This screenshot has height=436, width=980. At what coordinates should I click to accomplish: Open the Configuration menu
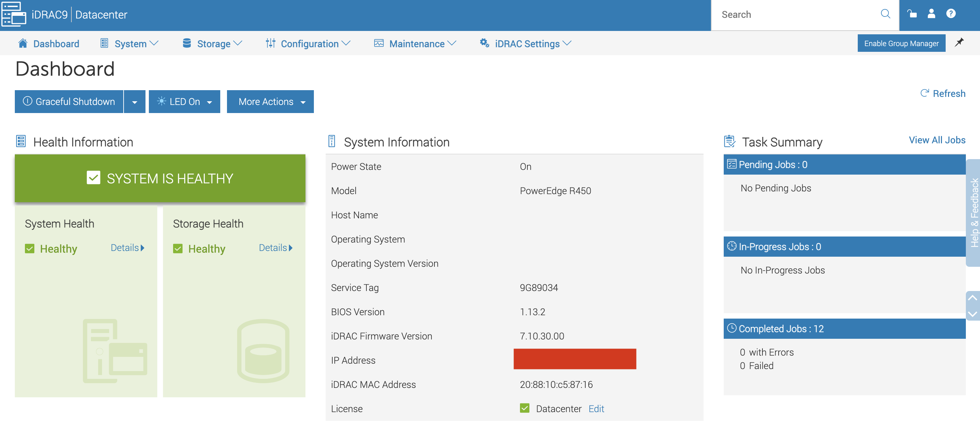[x=309, y=44]
